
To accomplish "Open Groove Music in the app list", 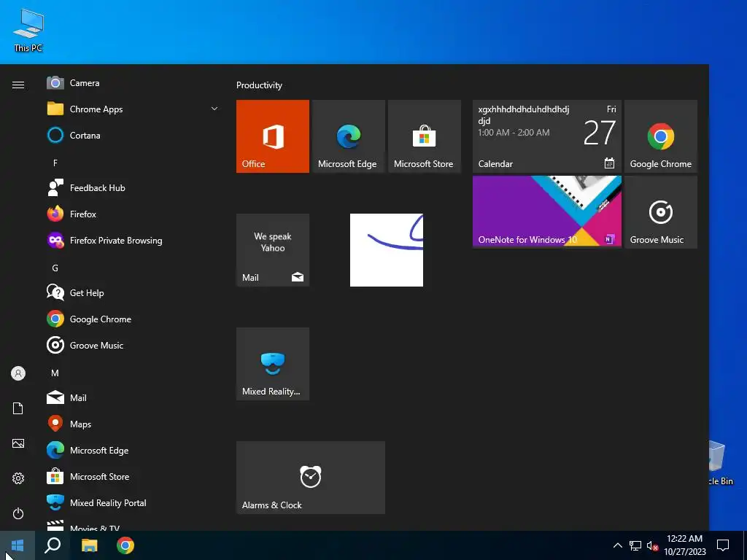I will tap(133, 345).
